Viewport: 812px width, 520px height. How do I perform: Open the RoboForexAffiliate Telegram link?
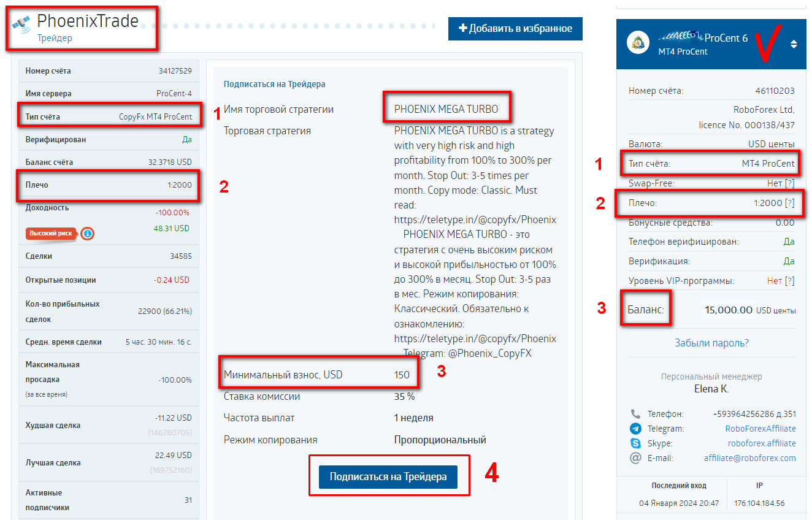pyautogui.click(x=760, y=429)
